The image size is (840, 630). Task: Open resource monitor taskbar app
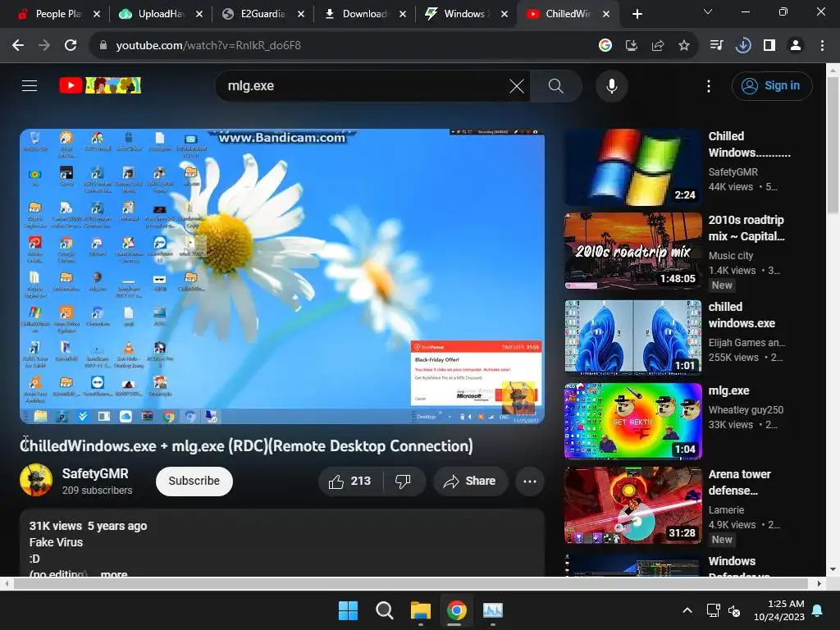click(493, 610)
